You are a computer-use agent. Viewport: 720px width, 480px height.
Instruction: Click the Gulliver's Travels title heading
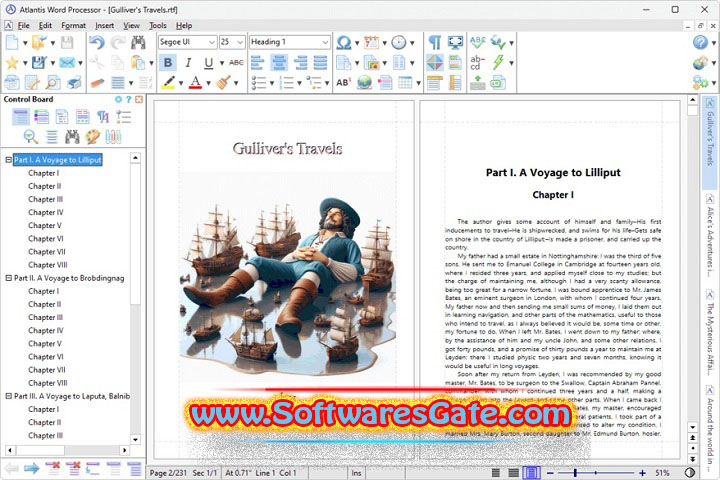287,148
